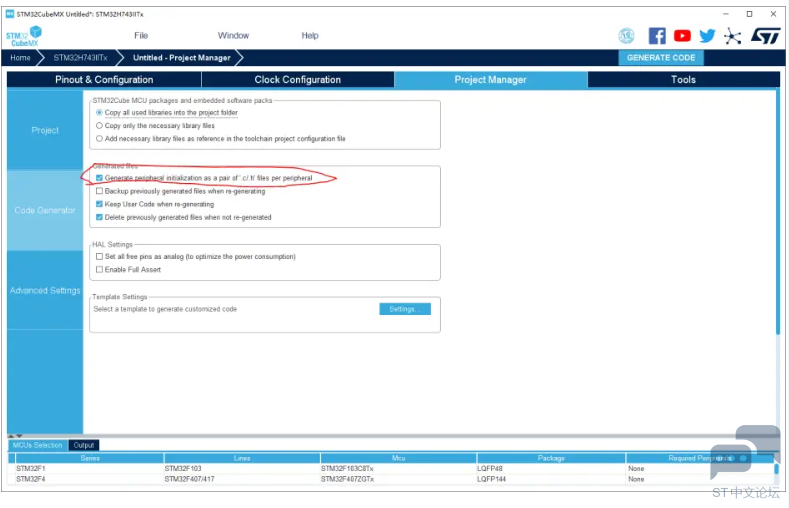This screenshot has height=508, width=789.
Task: Select the Project Manager tab
Action: [491, 79]
